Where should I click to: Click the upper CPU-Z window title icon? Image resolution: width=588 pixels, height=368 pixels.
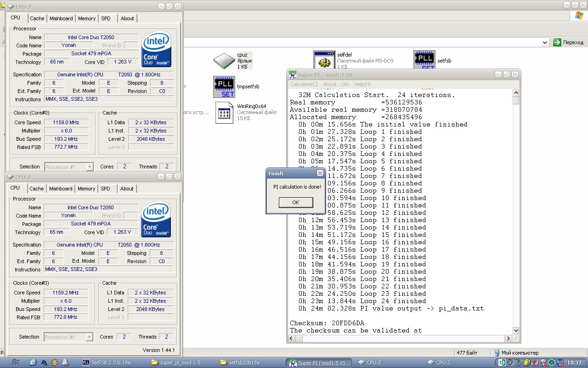11,7
